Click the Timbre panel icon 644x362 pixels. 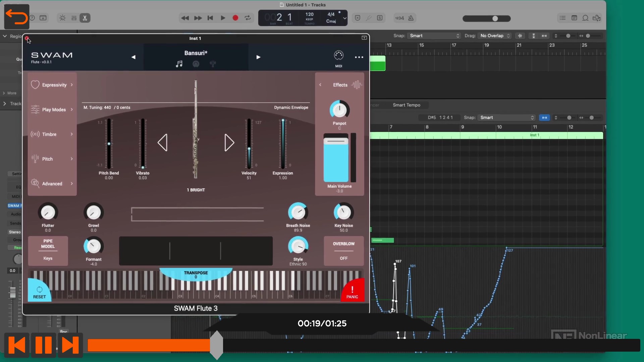pyautogui.click(x=35, y=134)
